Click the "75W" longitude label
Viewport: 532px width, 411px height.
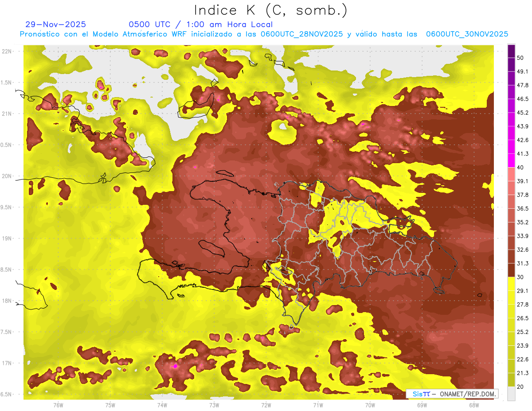pos(110,405)
